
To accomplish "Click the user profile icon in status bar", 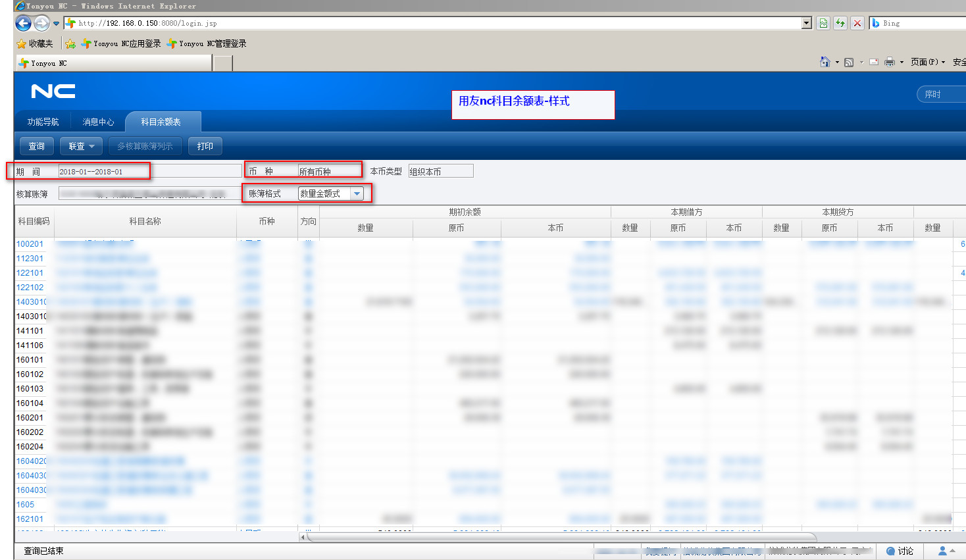I will tap(943, 551).
